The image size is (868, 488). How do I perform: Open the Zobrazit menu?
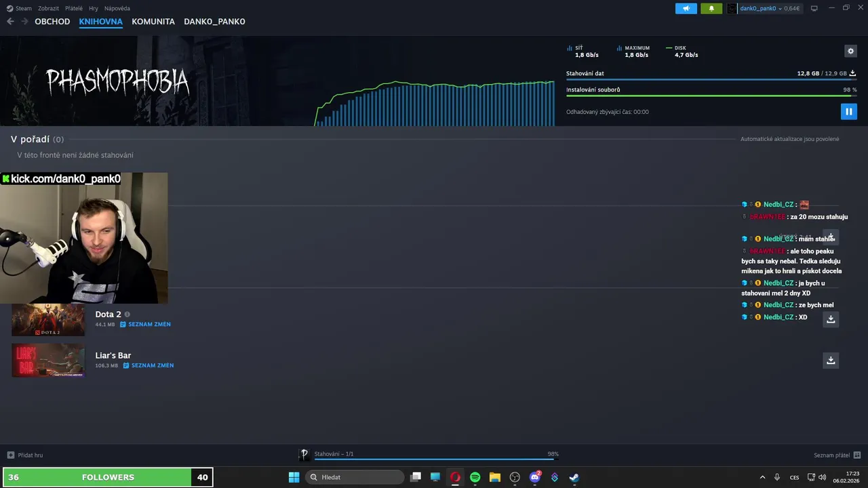(x=48, y=8)
